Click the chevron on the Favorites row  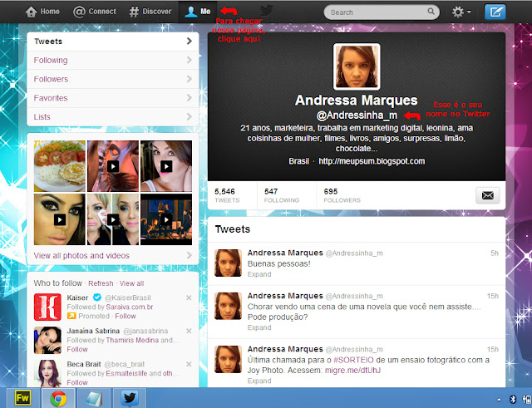pos(190,98)
